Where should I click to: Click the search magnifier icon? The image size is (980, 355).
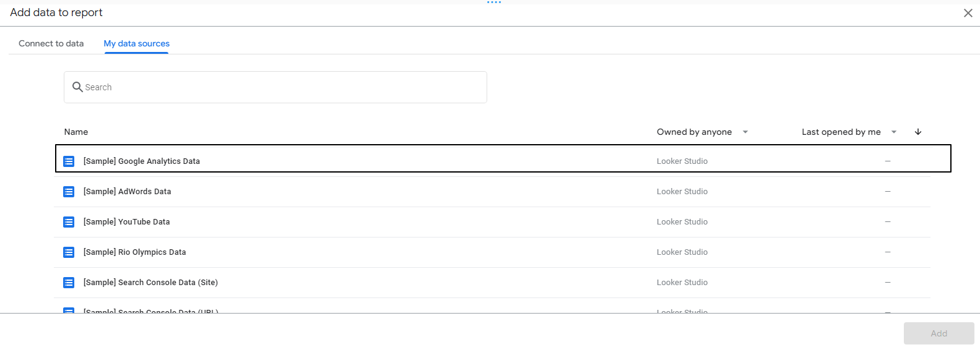click(x=77, y=87)
